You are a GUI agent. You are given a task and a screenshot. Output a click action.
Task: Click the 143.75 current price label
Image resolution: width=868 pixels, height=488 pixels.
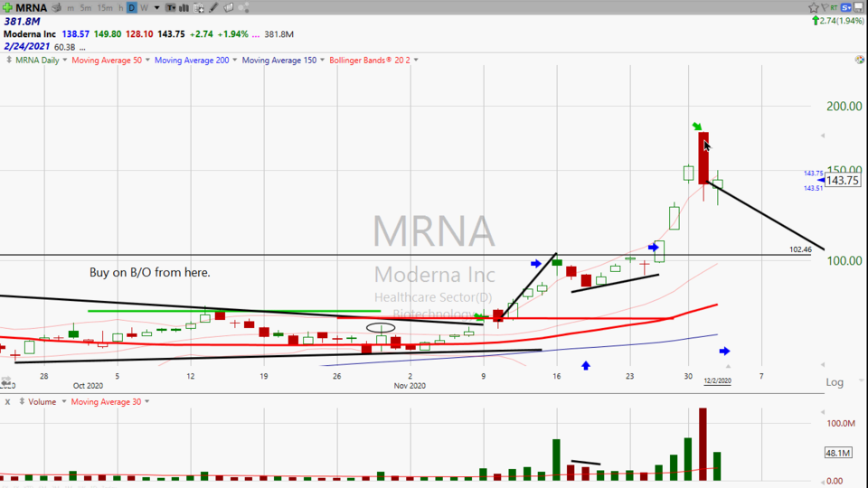(842, 181)
